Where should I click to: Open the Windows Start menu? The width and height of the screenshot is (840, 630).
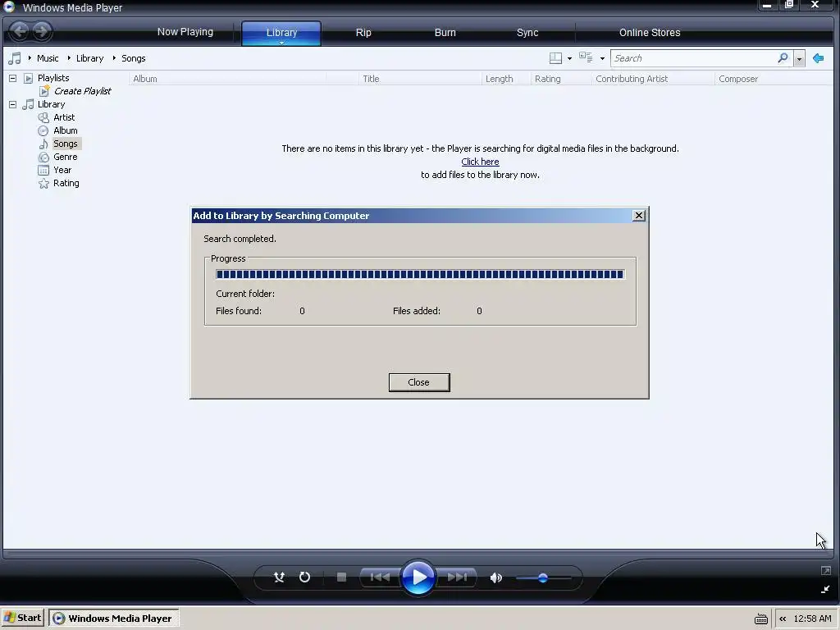click(x=22, y=619)
